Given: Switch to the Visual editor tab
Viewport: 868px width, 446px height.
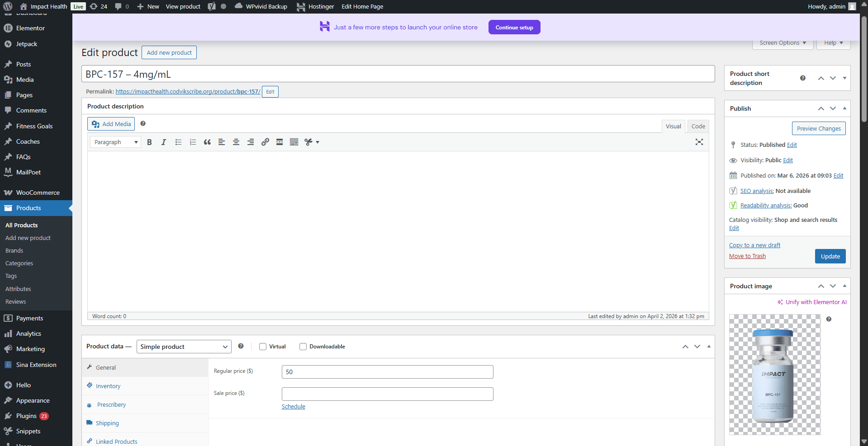Looking at the screenshot, I should pyautogui.click(x=673, y=127).
